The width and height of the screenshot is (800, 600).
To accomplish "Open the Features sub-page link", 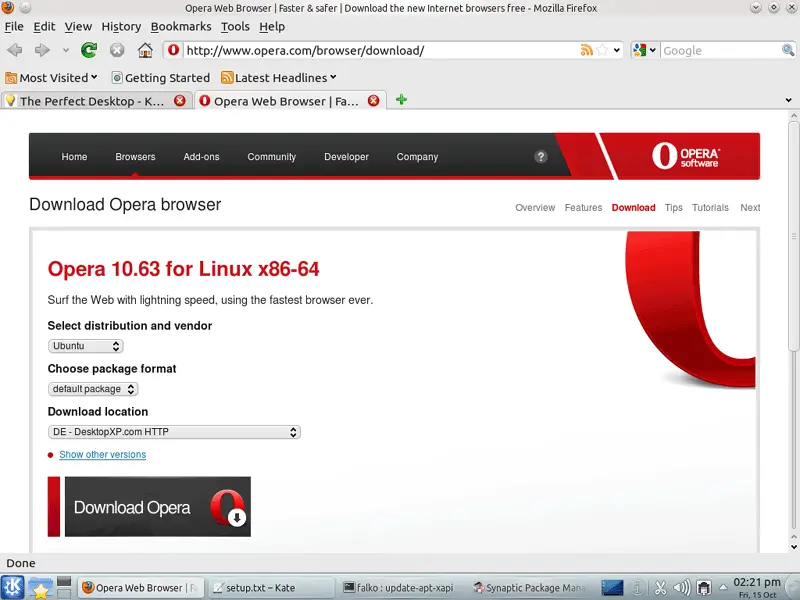I will 583,208.
